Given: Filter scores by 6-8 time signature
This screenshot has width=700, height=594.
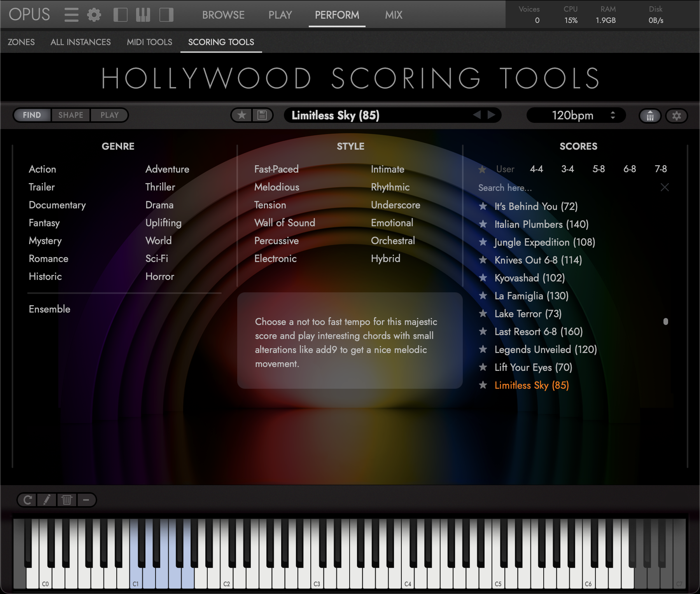Looking at the screenshot, I should [630, 169].
